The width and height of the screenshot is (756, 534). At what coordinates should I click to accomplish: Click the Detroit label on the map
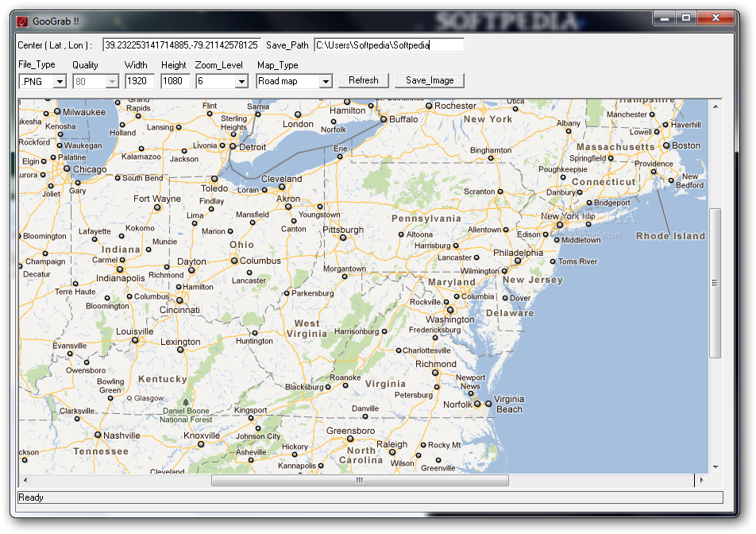click(x=253, y=147)
